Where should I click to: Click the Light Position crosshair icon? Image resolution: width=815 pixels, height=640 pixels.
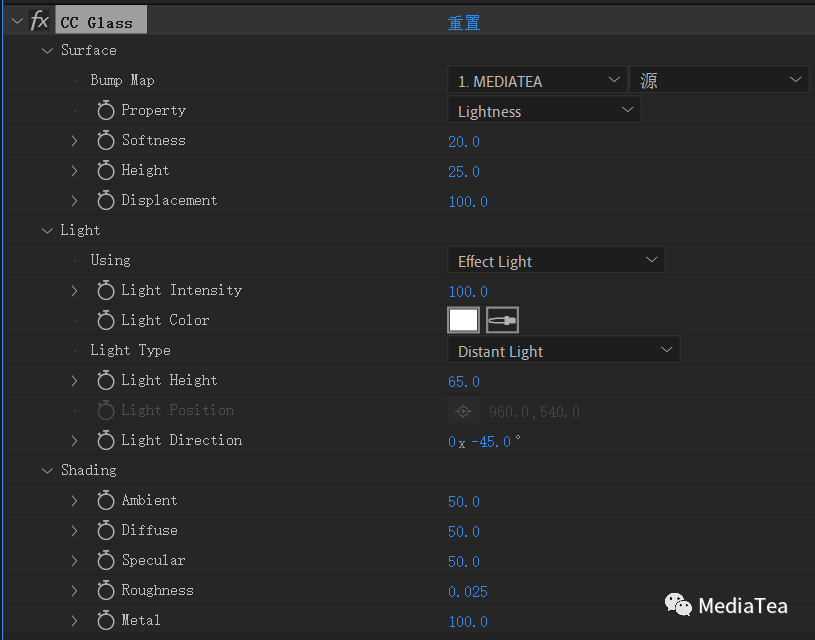[x=463, y=410]
